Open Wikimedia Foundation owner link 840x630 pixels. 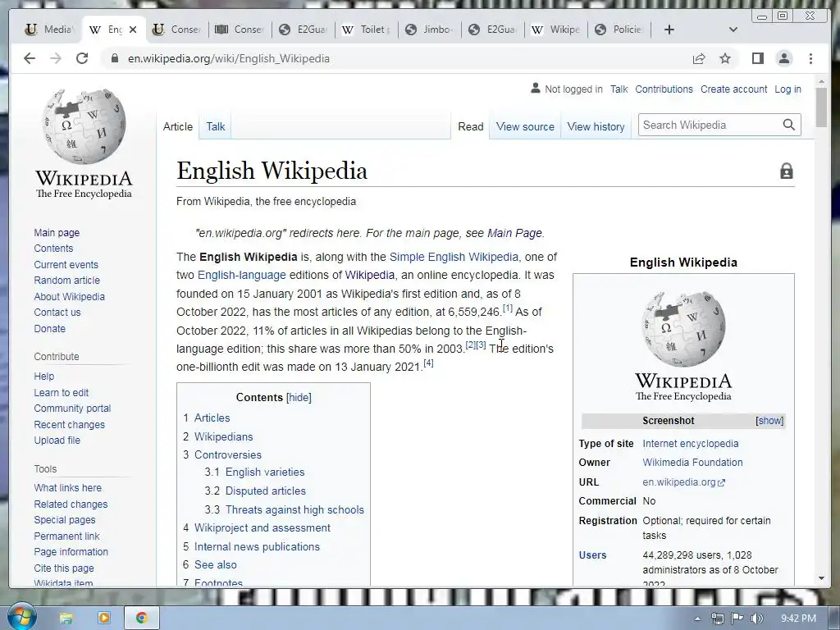point(692,463)
